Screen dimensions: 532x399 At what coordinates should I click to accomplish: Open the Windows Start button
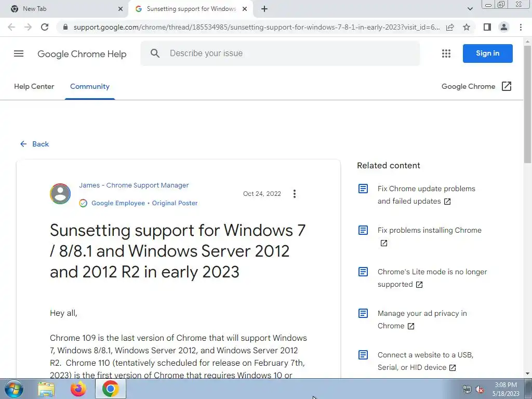(14, 389)
